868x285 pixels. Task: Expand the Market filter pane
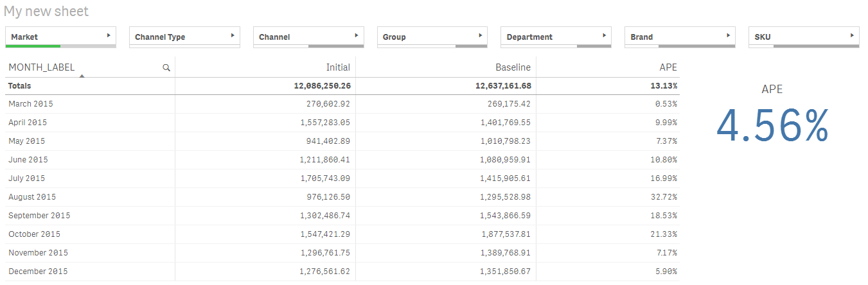coord(109,36)
